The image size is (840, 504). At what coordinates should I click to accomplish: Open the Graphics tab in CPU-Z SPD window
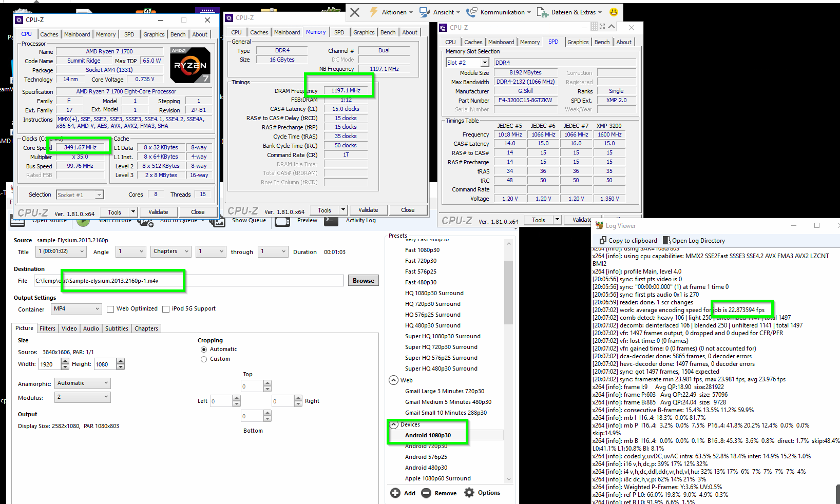pyautogui.click(x=578, y=42)
